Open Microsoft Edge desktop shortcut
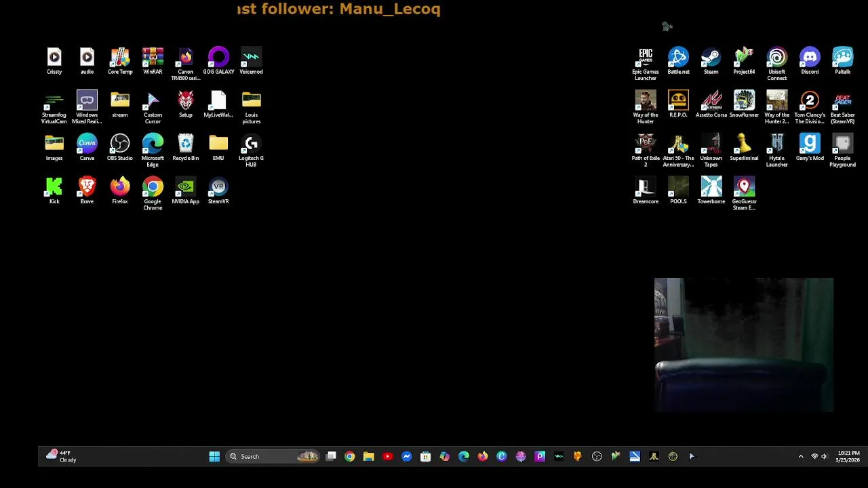The height and width of the screenshot is (488, 868). tap(153, 150)
